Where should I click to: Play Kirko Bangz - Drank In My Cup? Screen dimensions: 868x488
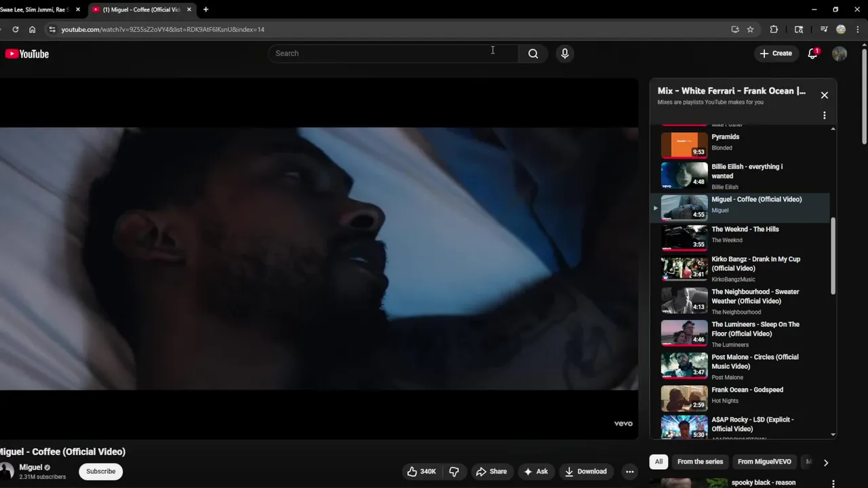coord(741,268)
